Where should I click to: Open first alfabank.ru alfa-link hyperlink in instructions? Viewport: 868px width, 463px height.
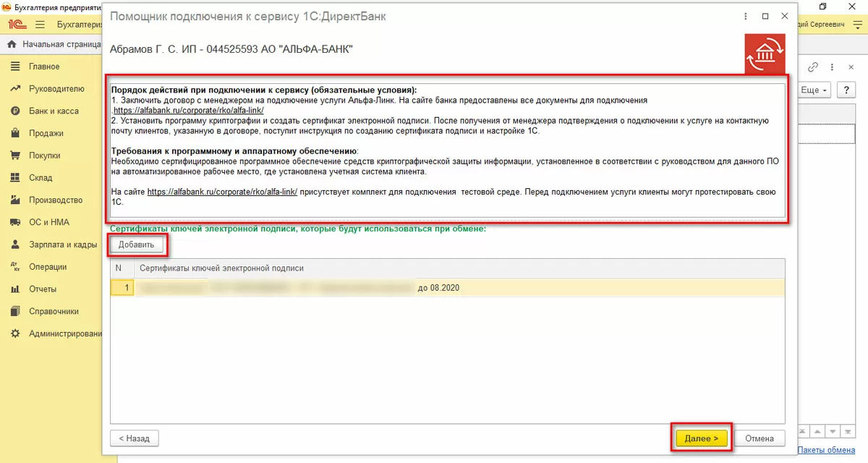coord(188,110)
